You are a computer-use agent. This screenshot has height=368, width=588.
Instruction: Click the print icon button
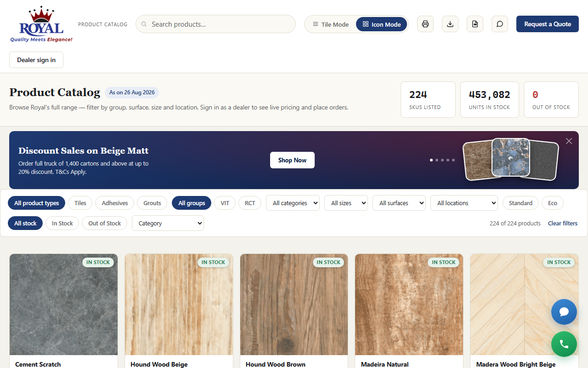point(425,24)
